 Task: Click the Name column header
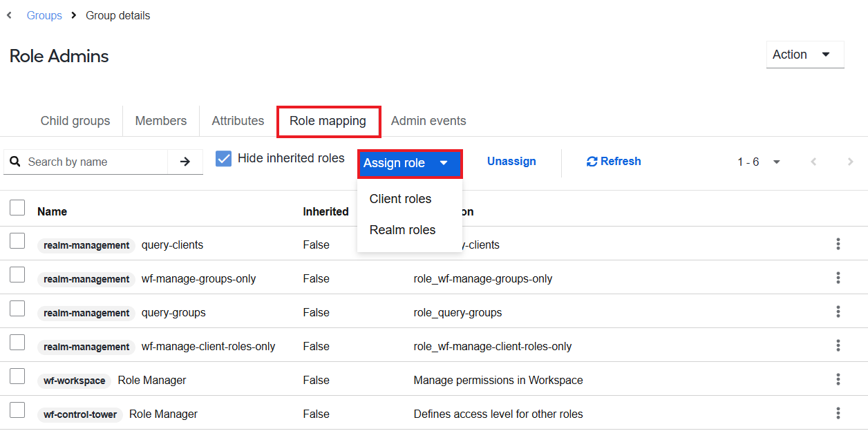[x=52, y=211]
